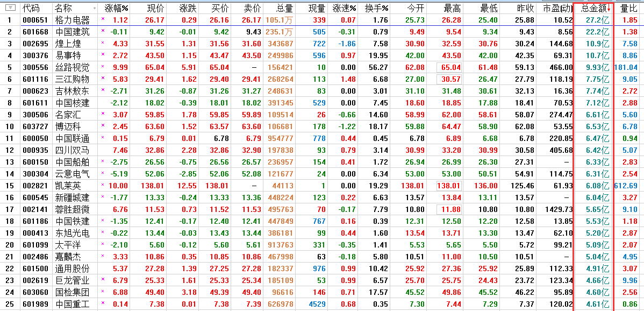Image resolution: width=644 pixels, height=311 pixels.
Task: Sort by the 市盈(动) column header
Action: (557, 8)
